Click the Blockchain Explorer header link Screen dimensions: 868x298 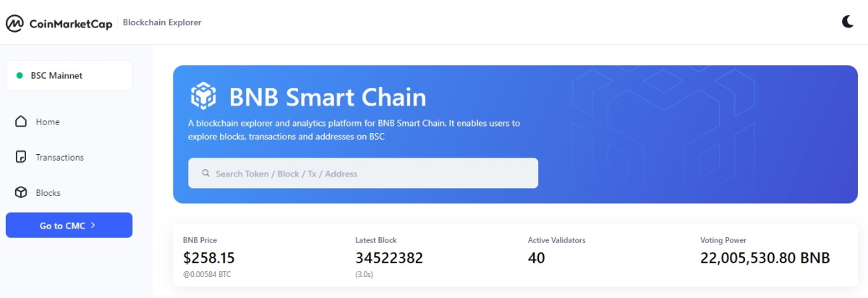coord(162,22)
